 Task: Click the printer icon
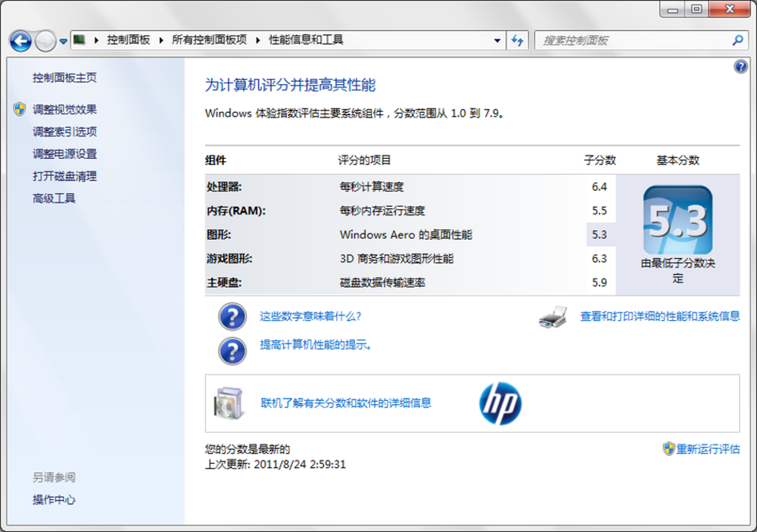point(553,316)
